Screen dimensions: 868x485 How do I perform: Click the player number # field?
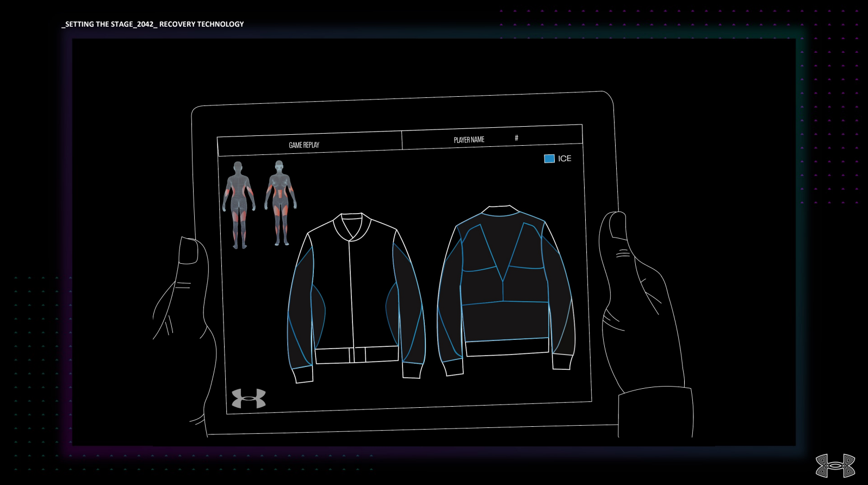[516, 138]
